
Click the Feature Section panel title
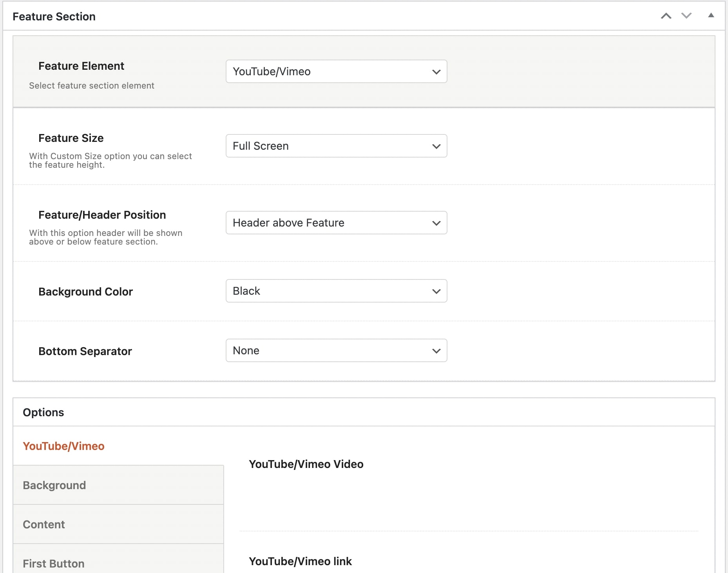point(54,16)
